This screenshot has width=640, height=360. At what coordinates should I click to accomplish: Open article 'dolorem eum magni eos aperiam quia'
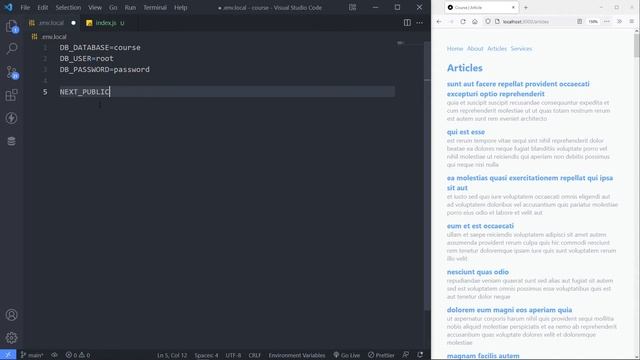[x=509, y=310]
